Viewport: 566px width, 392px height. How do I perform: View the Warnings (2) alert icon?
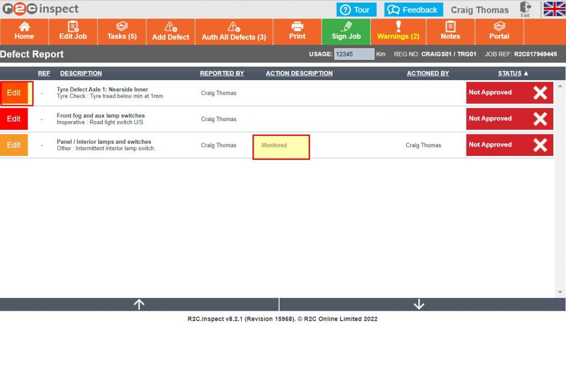pyautogui.click(x=399, y=32)
